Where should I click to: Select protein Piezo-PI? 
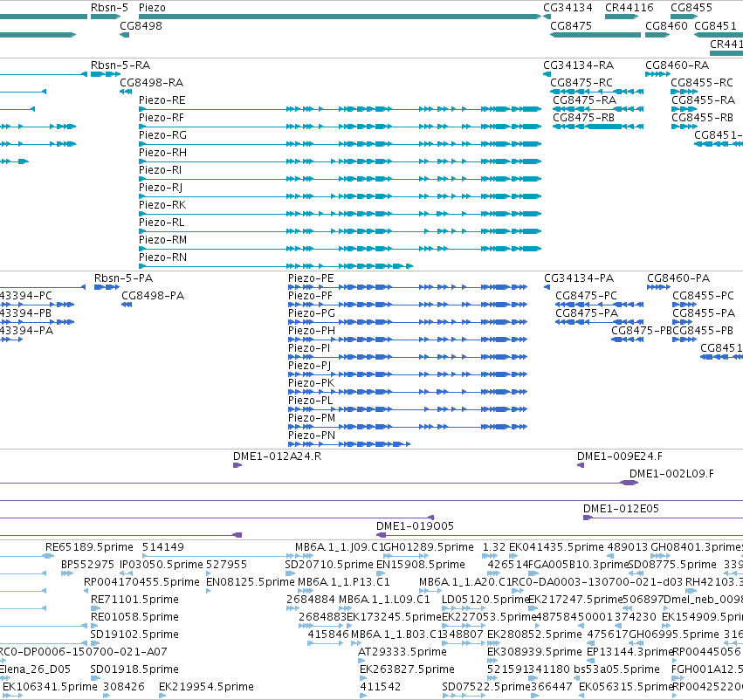(x=408, y=357)
